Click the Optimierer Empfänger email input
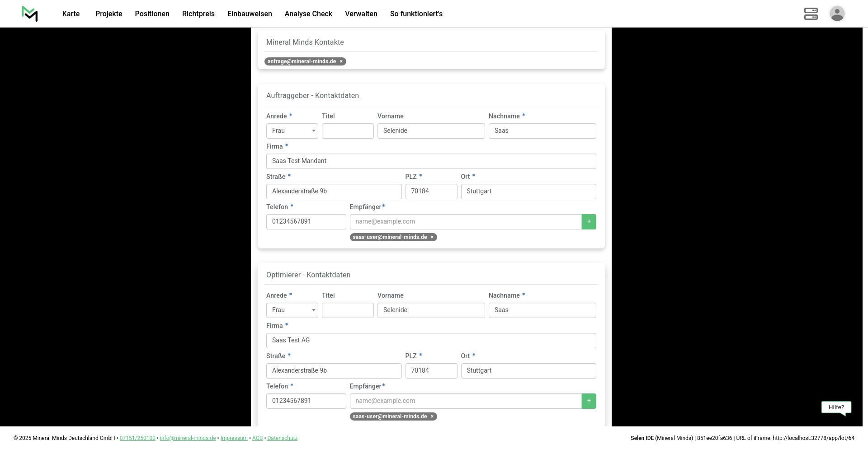 (465, 401)
